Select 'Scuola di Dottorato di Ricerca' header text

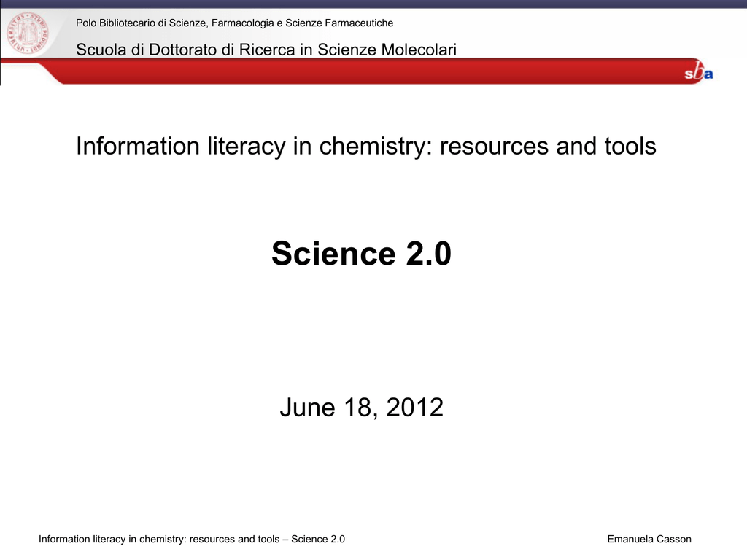pyautogui.click(x=266, y=50)
